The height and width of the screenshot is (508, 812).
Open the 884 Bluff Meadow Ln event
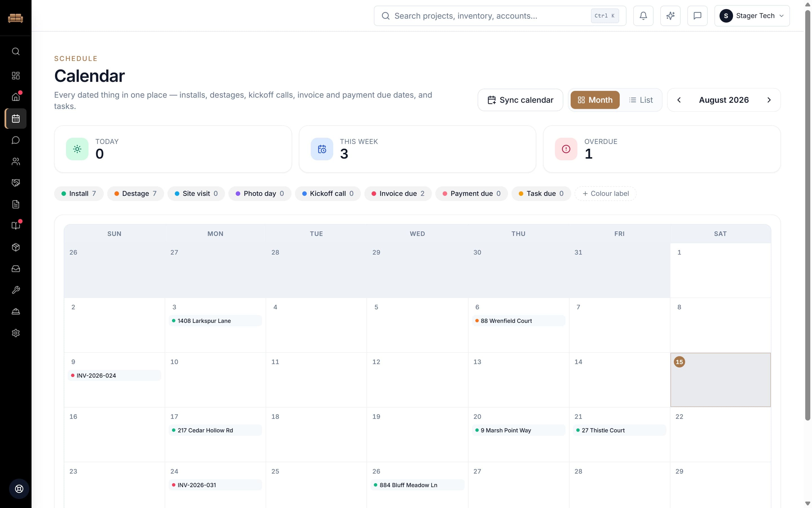(x=417, y=485)
